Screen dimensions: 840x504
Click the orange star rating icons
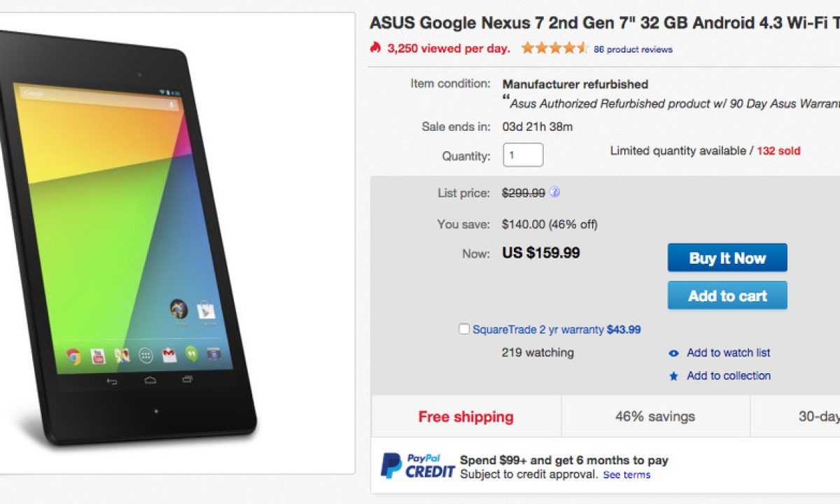(554, 48)
